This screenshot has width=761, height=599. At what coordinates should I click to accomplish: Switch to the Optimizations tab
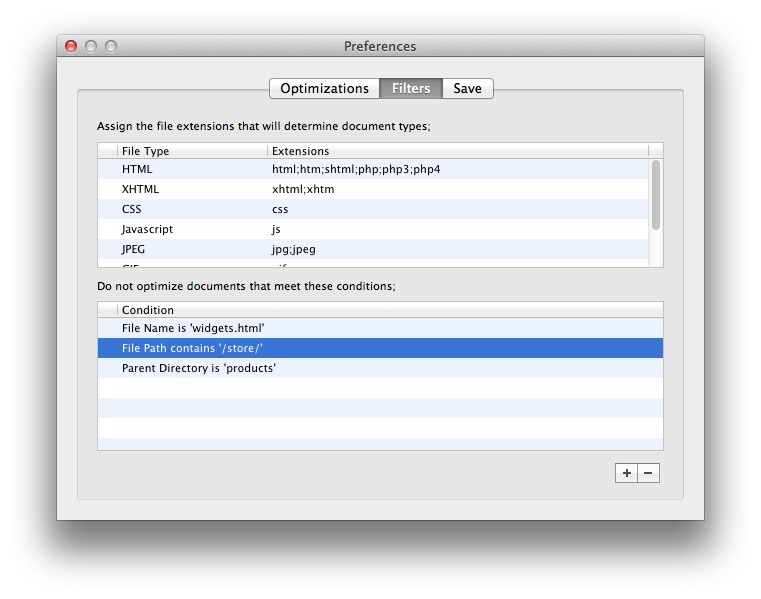click(324, 88)
